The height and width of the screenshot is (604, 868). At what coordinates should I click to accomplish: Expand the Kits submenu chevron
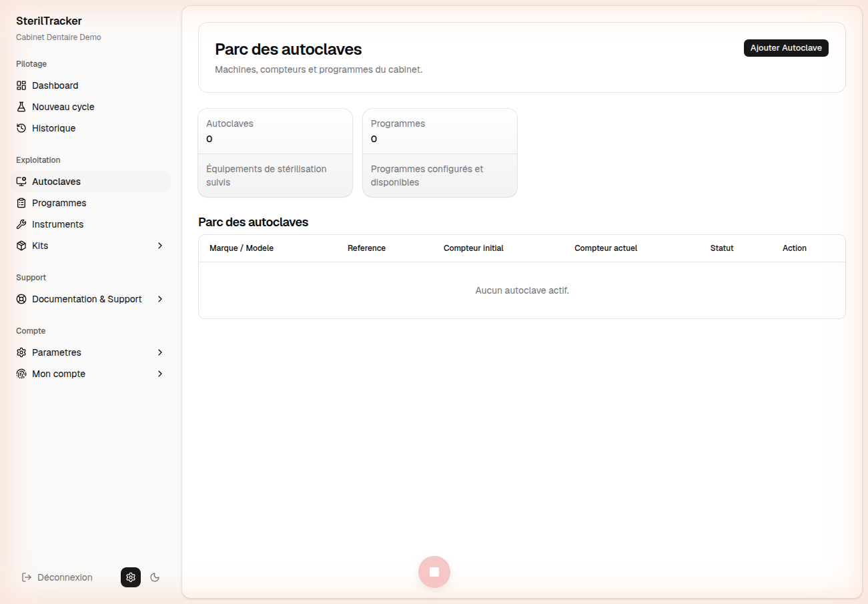click(160, 246)
